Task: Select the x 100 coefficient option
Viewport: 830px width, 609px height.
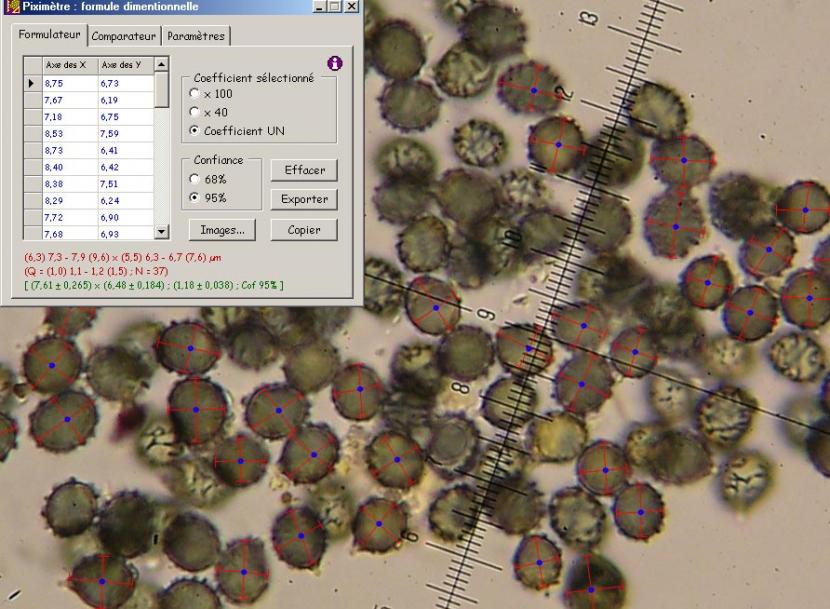Action: tap(195, 94)
